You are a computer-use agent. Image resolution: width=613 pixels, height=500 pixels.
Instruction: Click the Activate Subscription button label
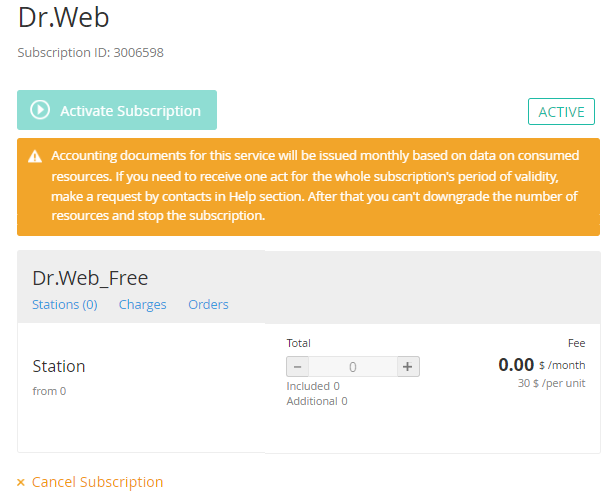[130, 111]
